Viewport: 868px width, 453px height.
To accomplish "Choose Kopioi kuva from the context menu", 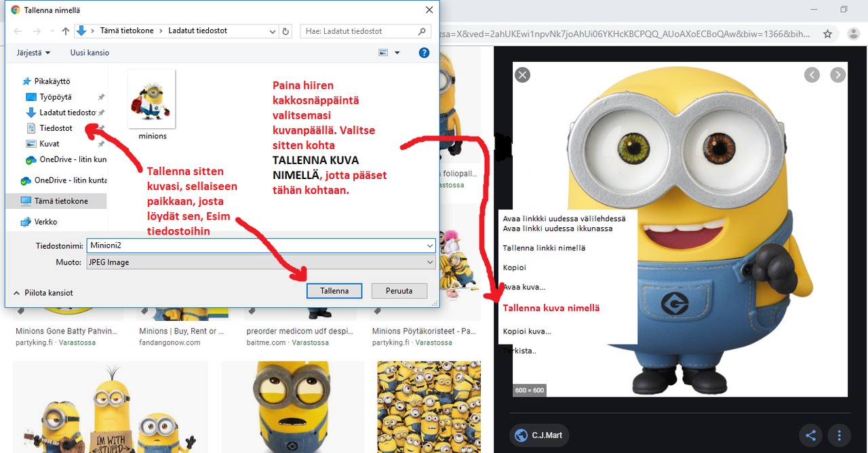I will (528, 331).
